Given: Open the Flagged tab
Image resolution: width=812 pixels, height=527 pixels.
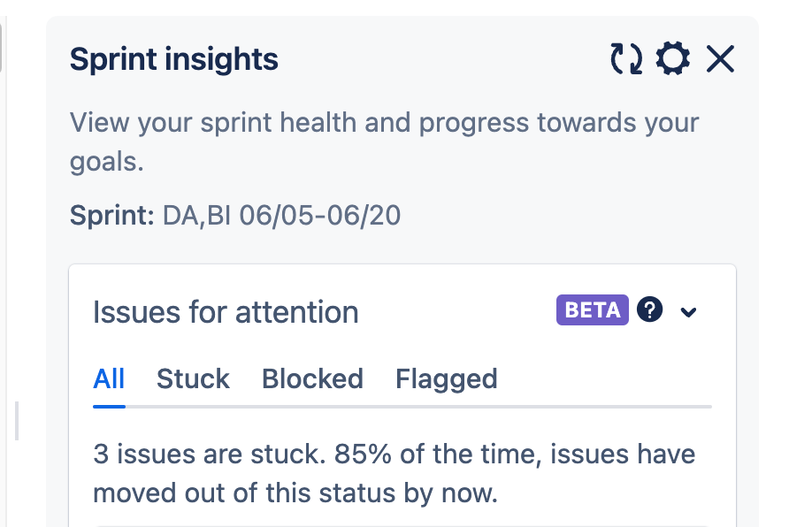Looking at the screenshot, I should tap(446, 378).
